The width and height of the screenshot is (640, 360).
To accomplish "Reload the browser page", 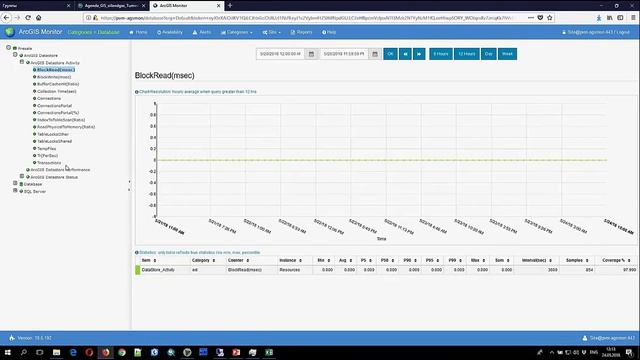I will tap(28, 18).
